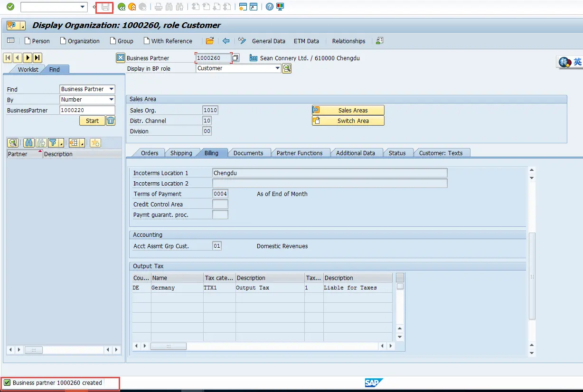The height and width of the screenshot is (392, 583).
Task: Click the orange Exit icon
Action: tap(132, 7)
